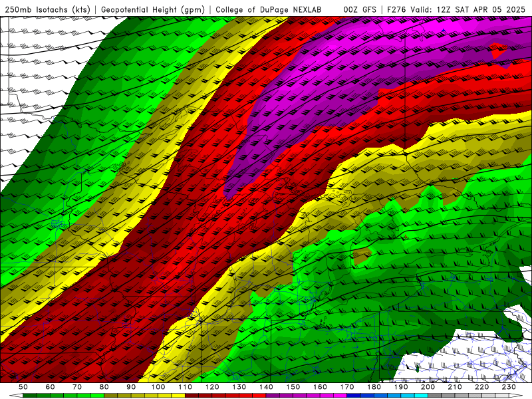
Task: Select the bright red swatch just left of 140
Action: 259,395
